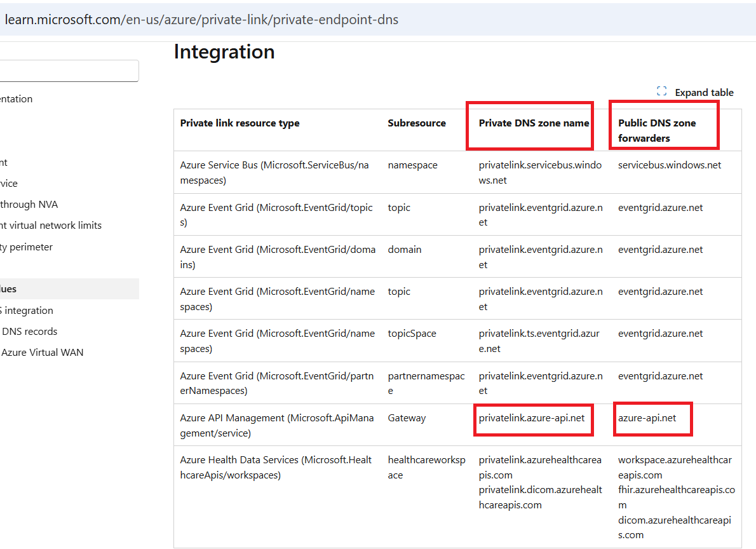Click the Subresource column header
This screenshot has height=549, width=756.
click(417, 123)
